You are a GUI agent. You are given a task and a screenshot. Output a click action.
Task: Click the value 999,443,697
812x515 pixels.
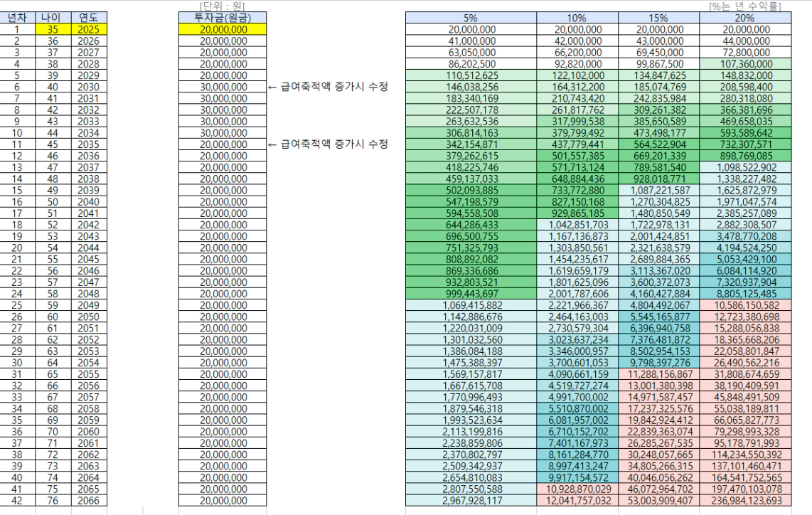pyautogui.click(x=471, y=294)
